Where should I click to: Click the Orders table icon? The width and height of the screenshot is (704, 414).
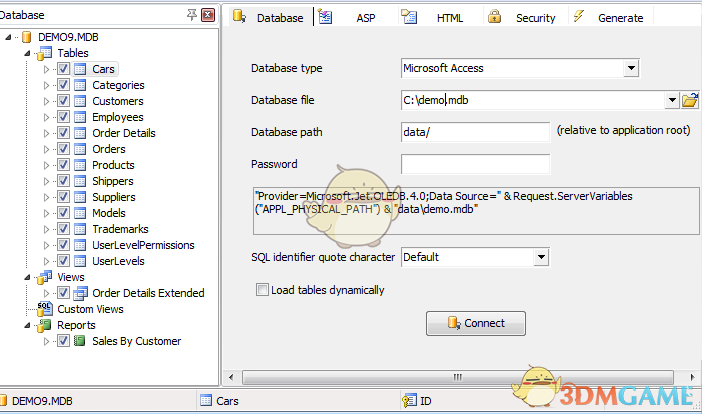click(80, 149)
